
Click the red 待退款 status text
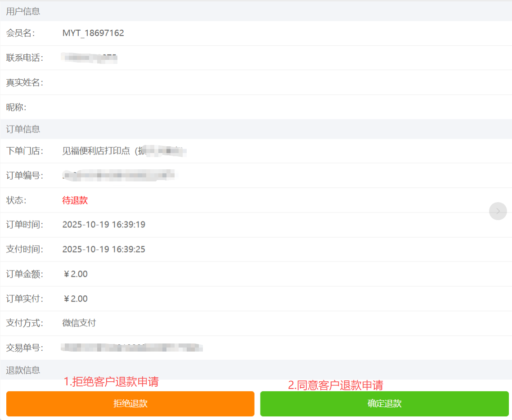[x=75, y=200]
